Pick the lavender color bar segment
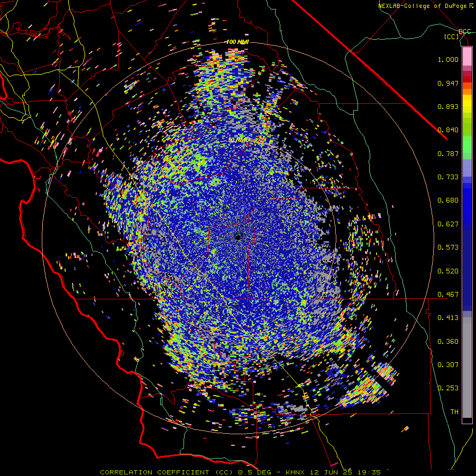 [467, 168]
